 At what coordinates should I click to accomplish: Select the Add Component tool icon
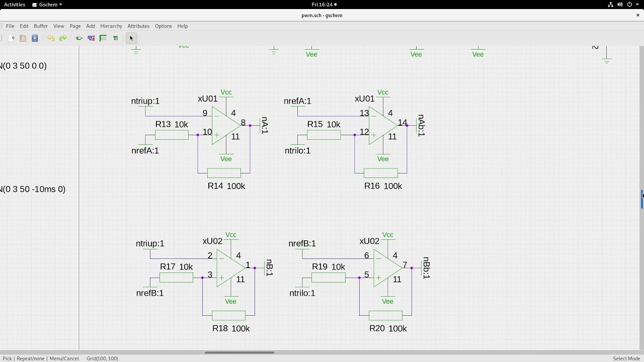point(79,38)
